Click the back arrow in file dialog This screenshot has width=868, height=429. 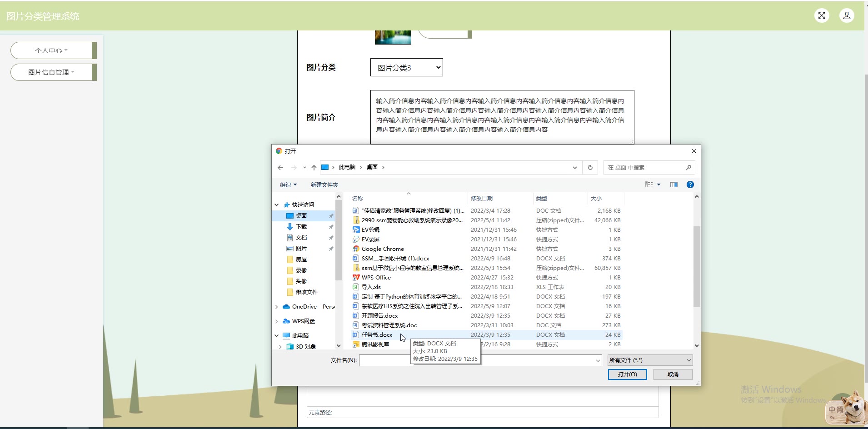(x=280, y=168)
